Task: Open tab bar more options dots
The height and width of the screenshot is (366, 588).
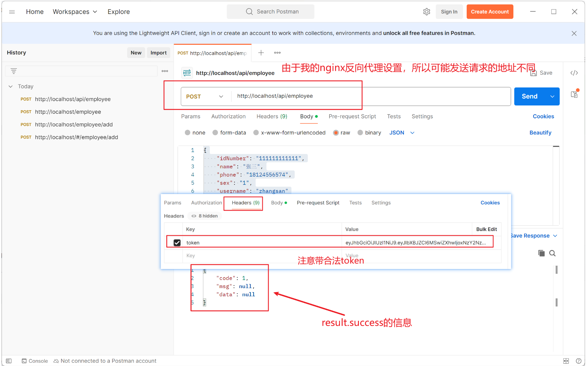Action: click(x=277, y=53)
